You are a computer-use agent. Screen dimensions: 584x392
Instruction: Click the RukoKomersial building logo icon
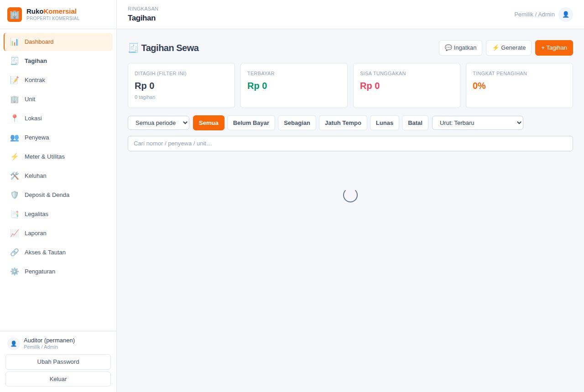[15, 15]
